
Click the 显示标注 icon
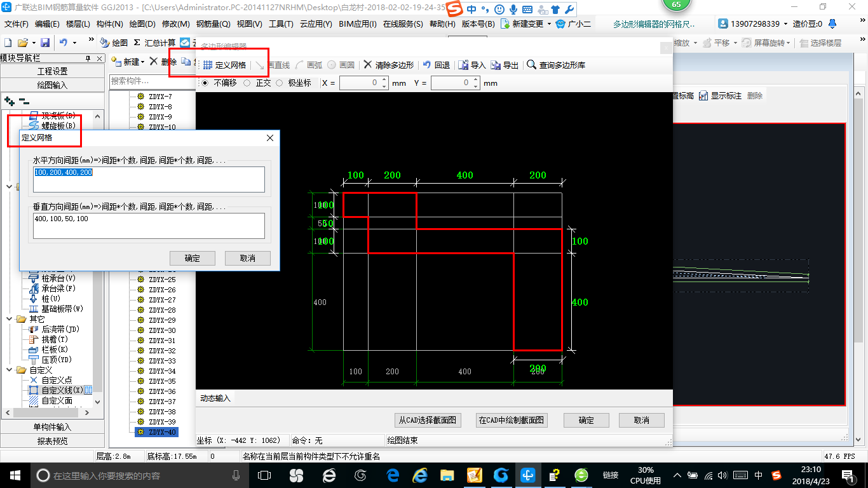(x=703, y=96)
